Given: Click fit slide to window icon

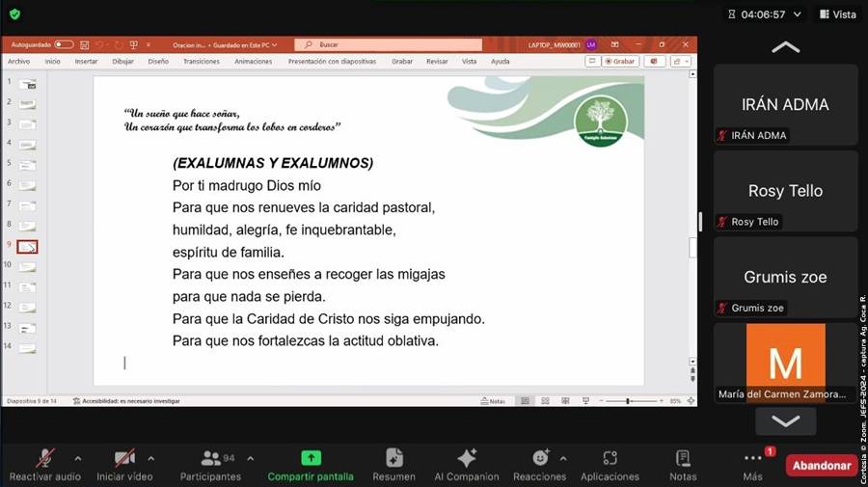Looking at the screenshot, I should (x=691, y=400).
